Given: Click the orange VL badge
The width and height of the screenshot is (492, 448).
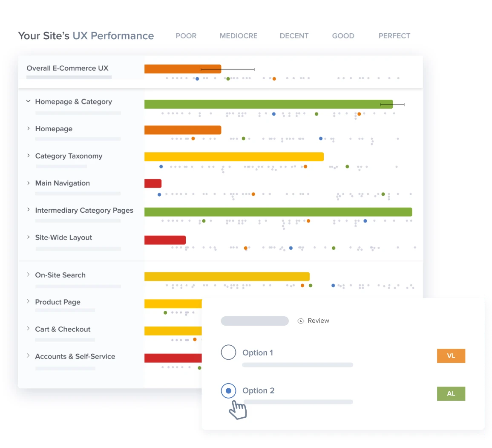Looking at the screenshot, I should tap(451, 356).
